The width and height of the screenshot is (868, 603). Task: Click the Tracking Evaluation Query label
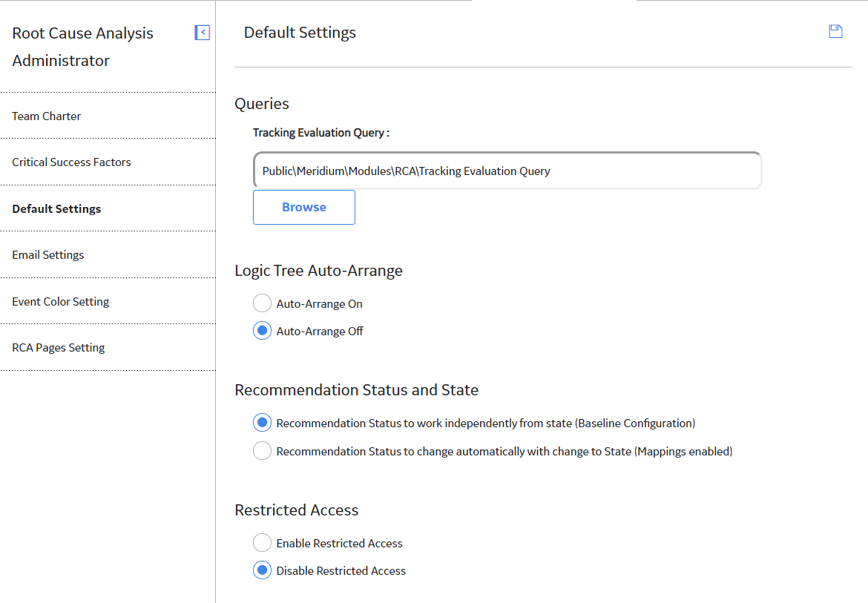(321, 133)
